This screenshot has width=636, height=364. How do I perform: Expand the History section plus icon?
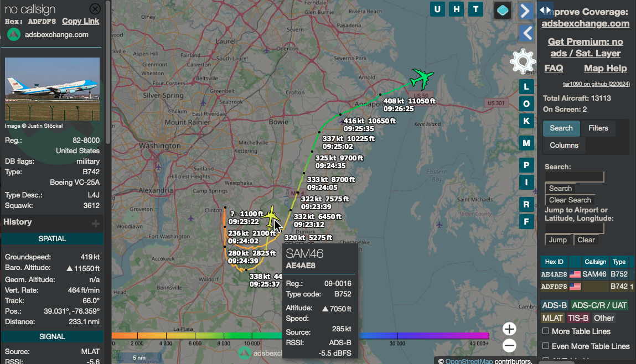coord(96,223)
